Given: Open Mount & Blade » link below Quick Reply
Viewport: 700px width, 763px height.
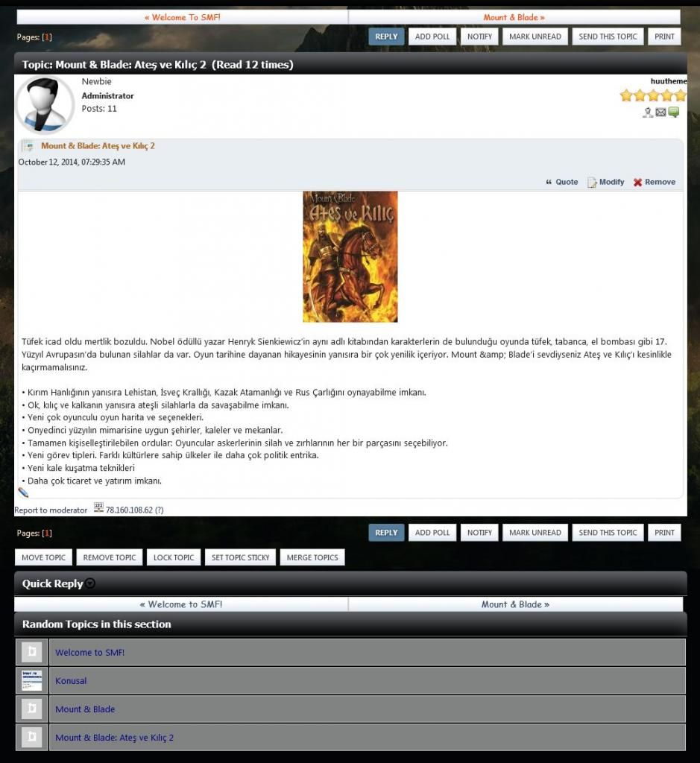Looking at the screenshot, I should point(515,604).
